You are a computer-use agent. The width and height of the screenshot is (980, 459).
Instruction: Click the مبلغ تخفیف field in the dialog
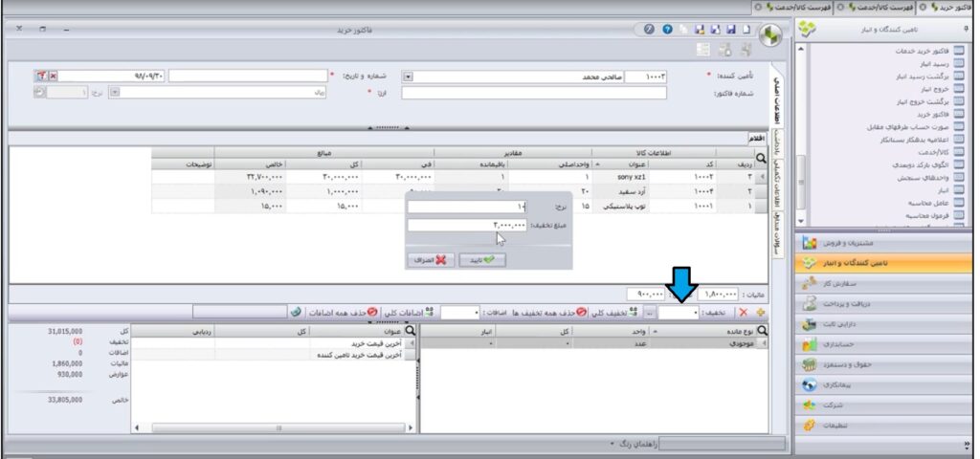[467, 225]
